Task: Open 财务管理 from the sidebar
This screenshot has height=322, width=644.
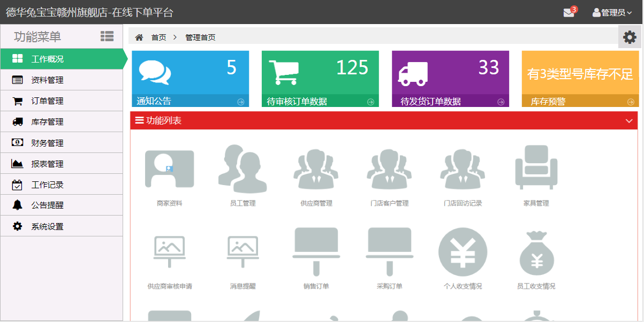Action: point(47,143)
